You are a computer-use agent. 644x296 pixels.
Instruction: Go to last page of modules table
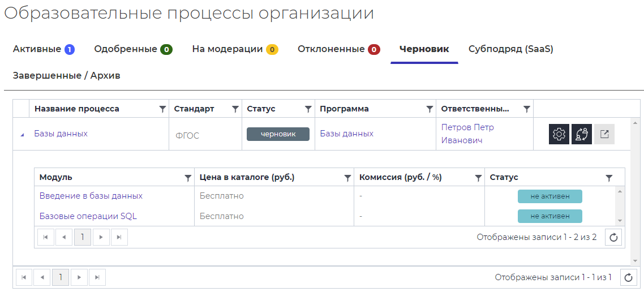[119, 237]
